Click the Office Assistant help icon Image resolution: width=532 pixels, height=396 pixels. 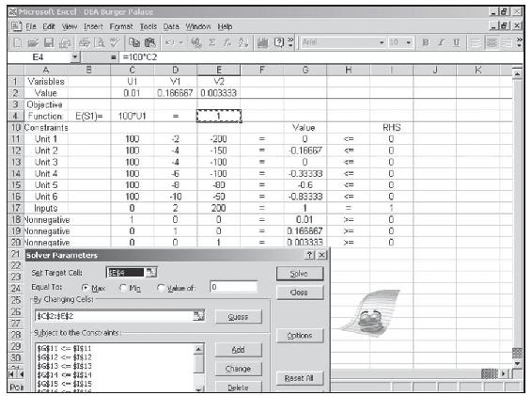pos(278,42)
